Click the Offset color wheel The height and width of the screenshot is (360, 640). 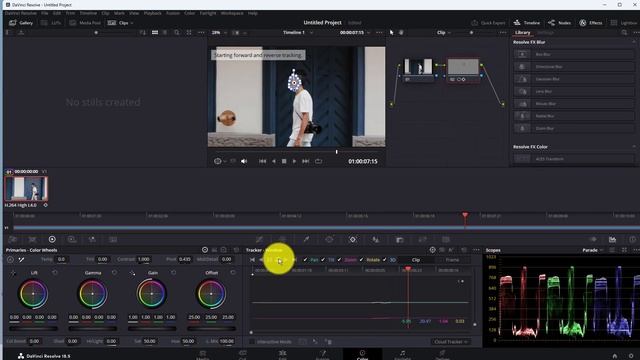(x=211, y=293)
